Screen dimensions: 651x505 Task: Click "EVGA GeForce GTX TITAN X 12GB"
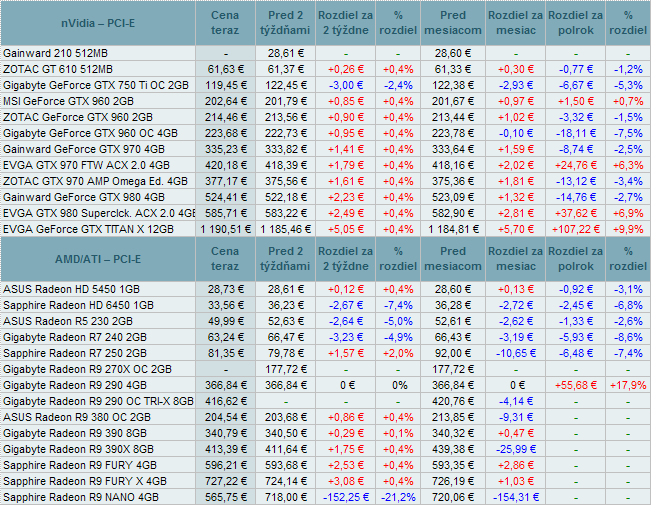pyautogui.click(x=88, y=229)
